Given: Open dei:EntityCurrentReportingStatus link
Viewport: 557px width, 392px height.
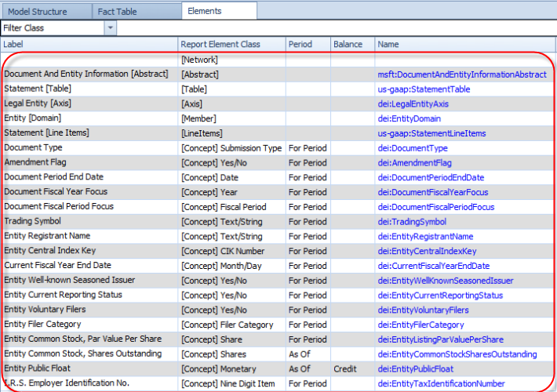Looking at the screenshot, I should click(x=440, y=296).
